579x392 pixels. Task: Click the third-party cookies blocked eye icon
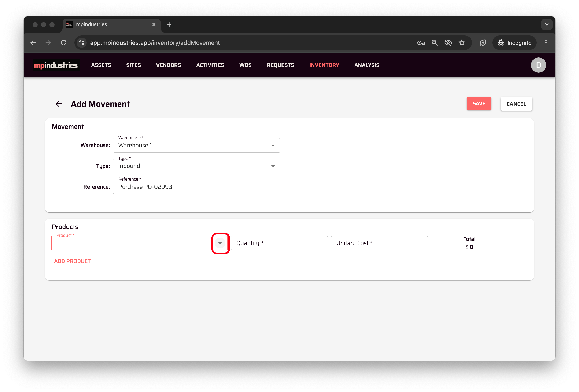click(448, 43)
